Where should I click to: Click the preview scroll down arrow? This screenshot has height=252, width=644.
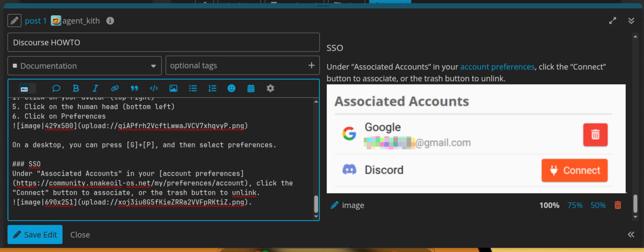pos(635,217)
